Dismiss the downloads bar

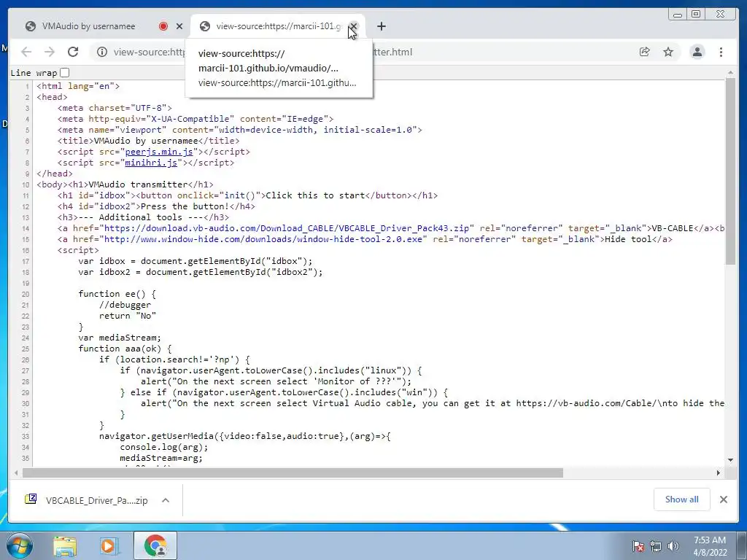pyautogui.click(x=723, y=499)
